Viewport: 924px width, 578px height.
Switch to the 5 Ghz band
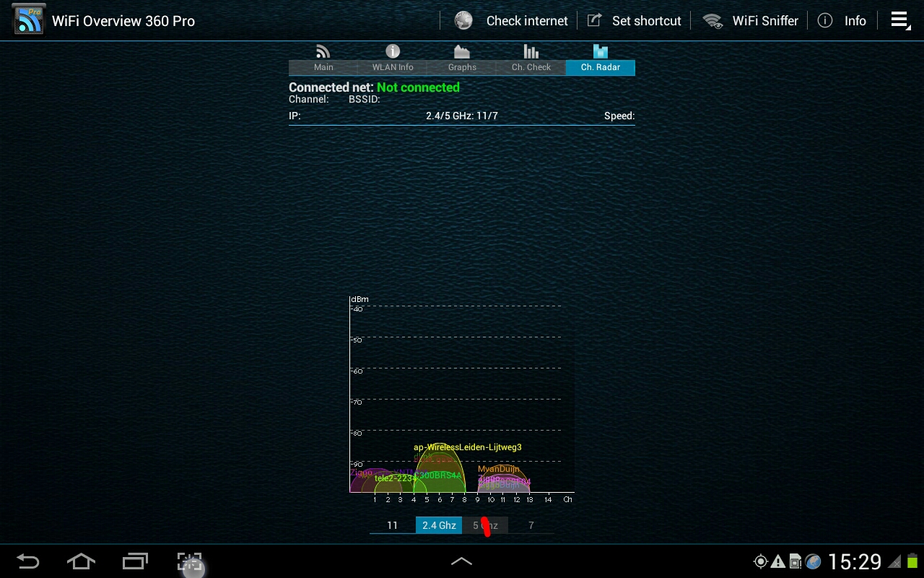coord(485,525)
